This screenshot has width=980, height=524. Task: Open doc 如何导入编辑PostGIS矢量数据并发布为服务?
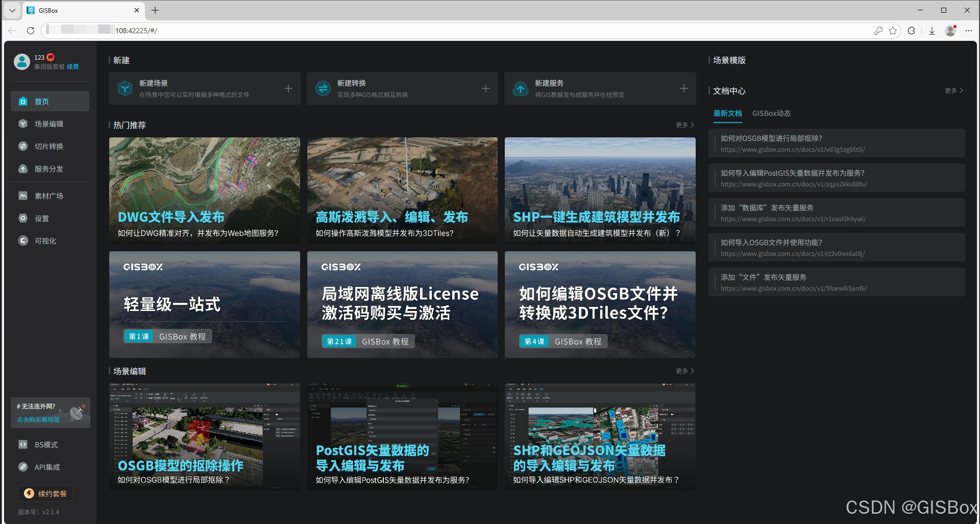pos(837,178)
